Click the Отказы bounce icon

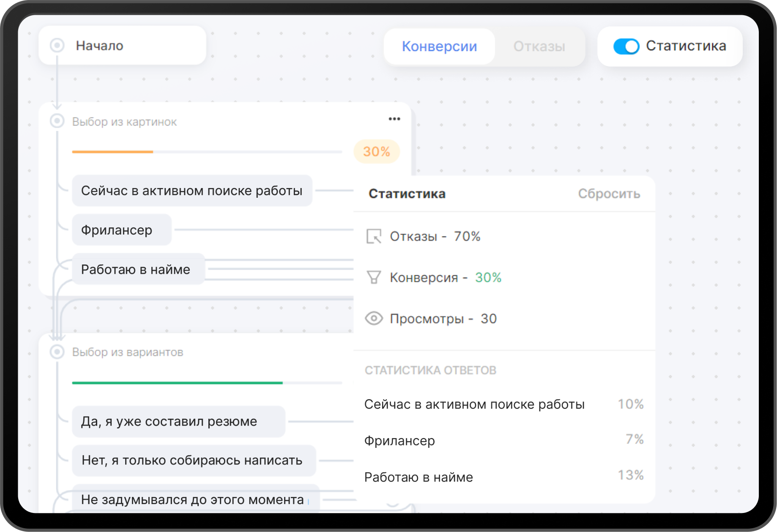click(x=374, y=236)
